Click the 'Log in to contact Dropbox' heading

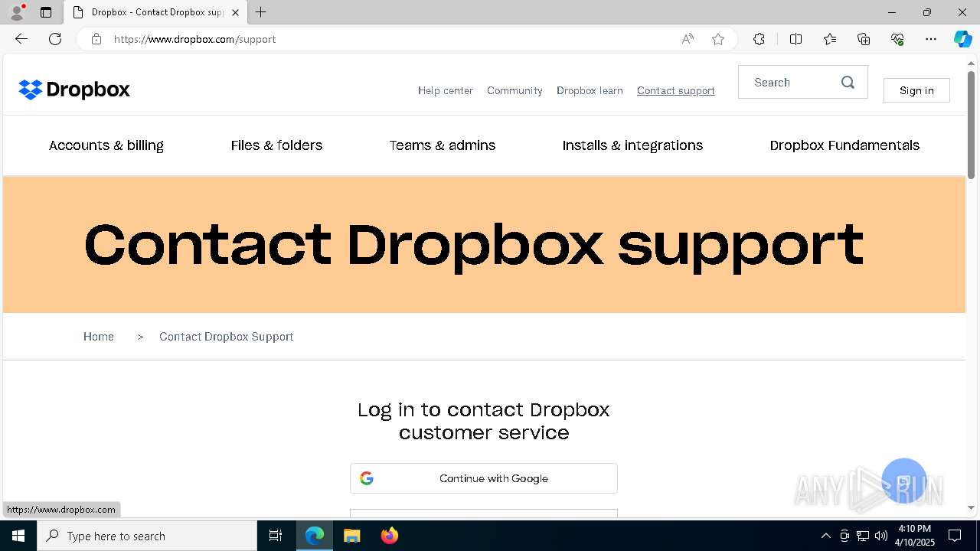484,421
